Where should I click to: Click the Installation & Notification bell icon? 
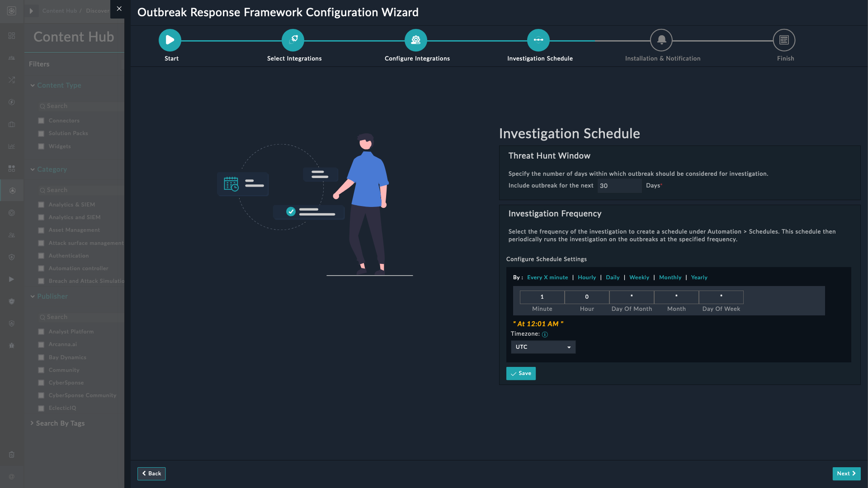point(661,40)
